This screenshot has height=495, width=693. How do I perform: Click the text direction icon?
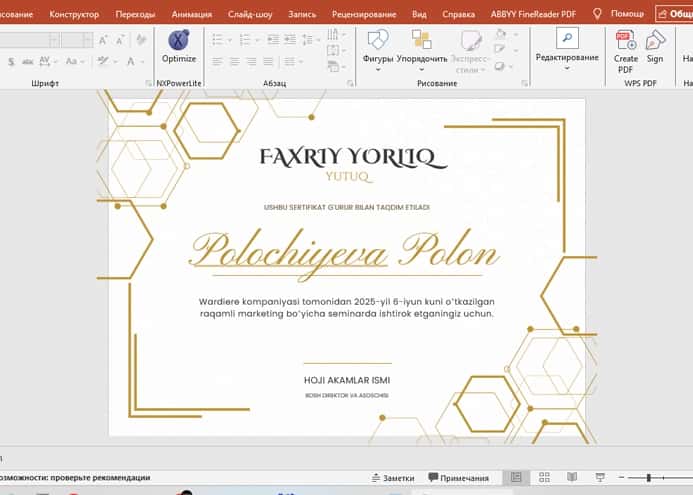pos(333,34)
